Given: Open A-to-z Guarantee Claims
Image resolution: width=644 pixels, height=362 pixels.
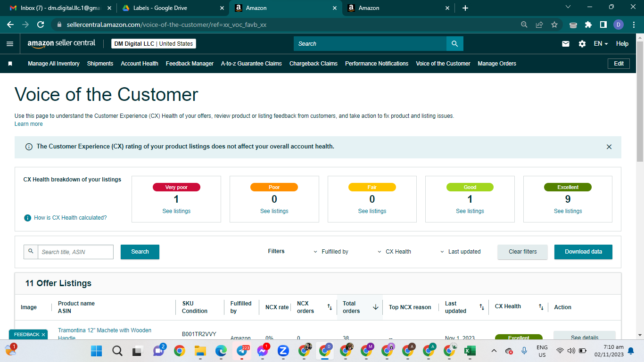Looking at the screenshot, I should [251, 64].
